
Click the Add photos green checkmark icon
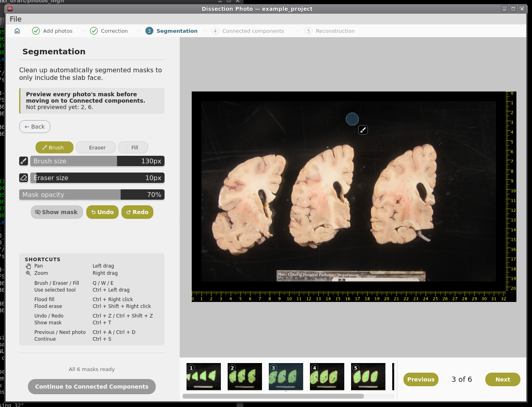tap(36, 31)
